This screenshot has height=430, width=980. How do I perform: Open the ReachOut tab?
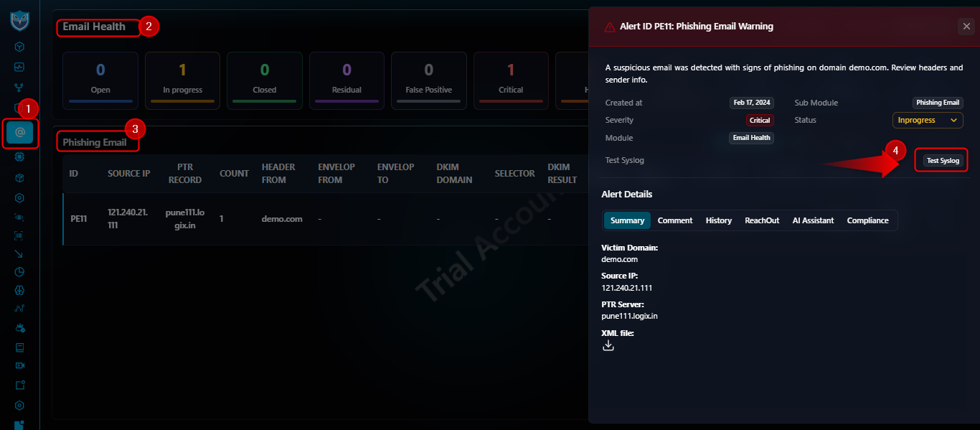coord(762,220)
